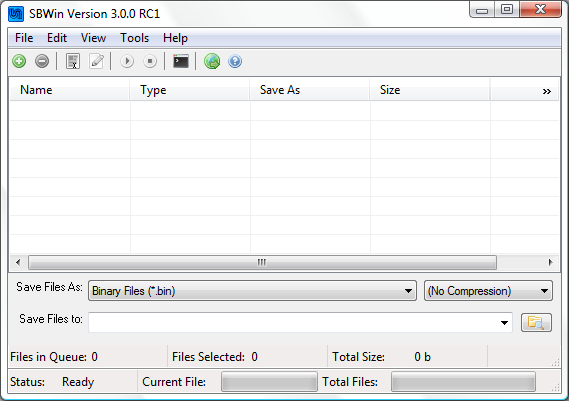Click the Total Files progress bar
This screenshot has width=569, height=401.
pos(463,382)
